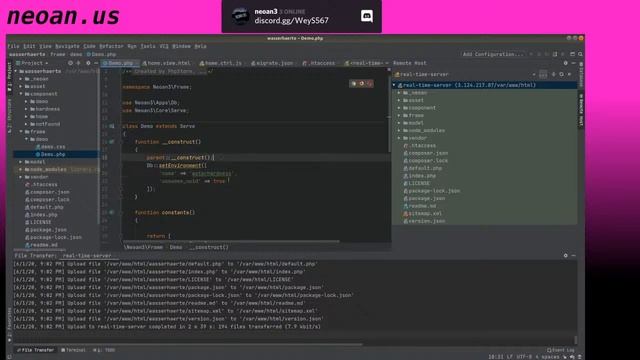Expand the model folder in Project tree
This screenshot has width=640, height=360.
(21, 162)
